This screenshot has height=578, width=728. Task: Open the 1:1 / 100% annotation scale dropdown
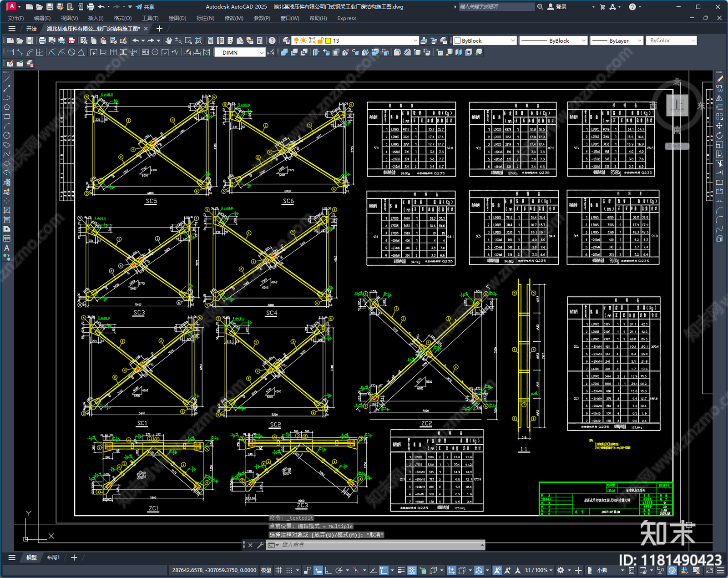(539, 570)
